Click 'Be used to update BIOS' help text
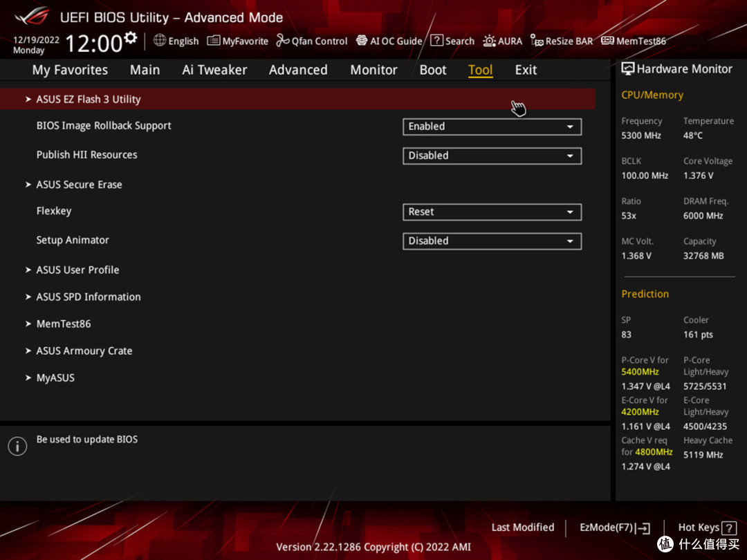 87,440
